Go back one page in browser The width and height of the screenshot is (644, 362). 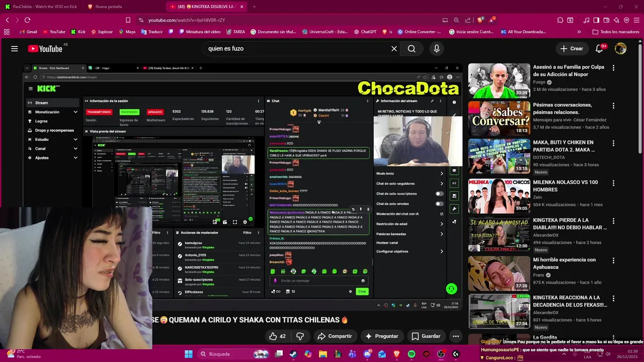point(7,20)
